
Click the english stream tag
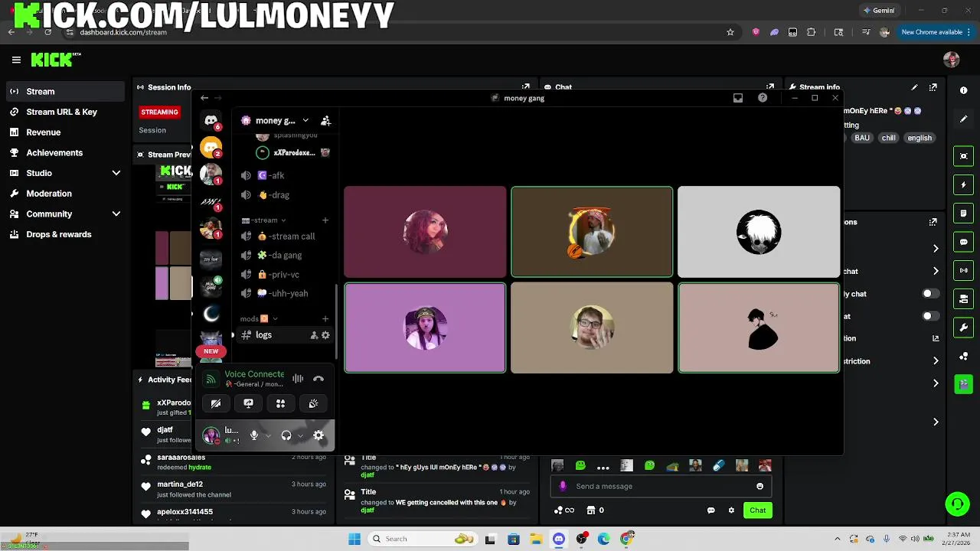point(920,138)
